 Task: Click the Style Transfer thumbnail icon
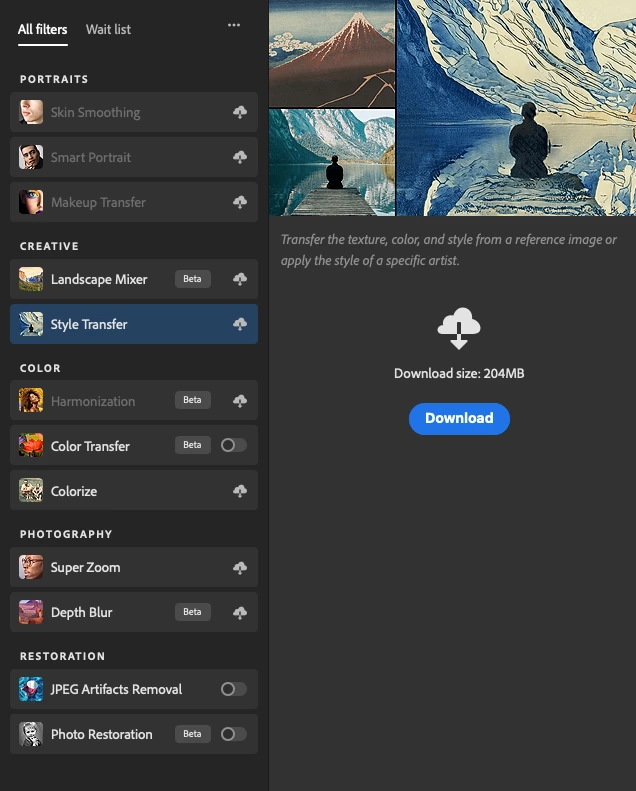coord(31,324)
